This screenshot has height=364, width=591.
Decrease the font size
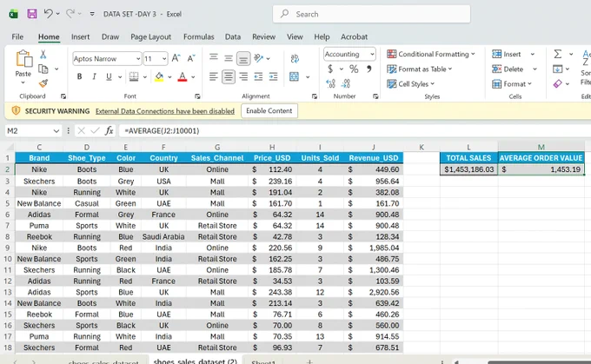click(x=191, y=58)
